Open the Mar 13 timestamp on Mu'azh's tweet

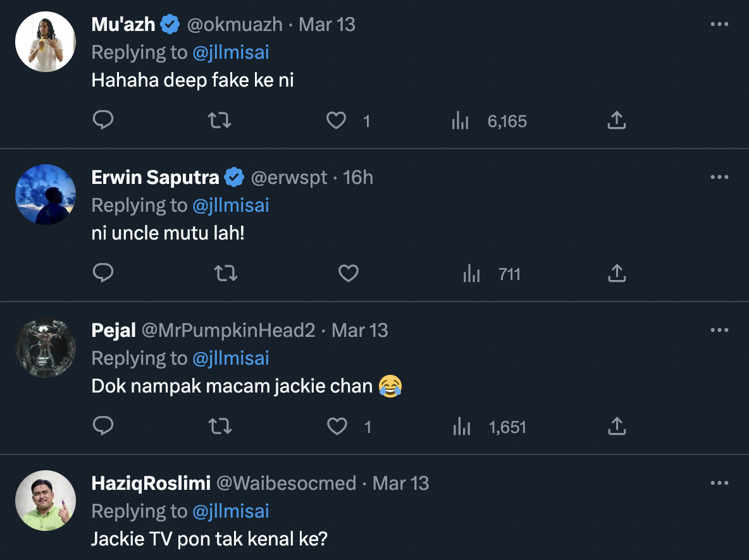pyautogui.click(x=327, y=25)
